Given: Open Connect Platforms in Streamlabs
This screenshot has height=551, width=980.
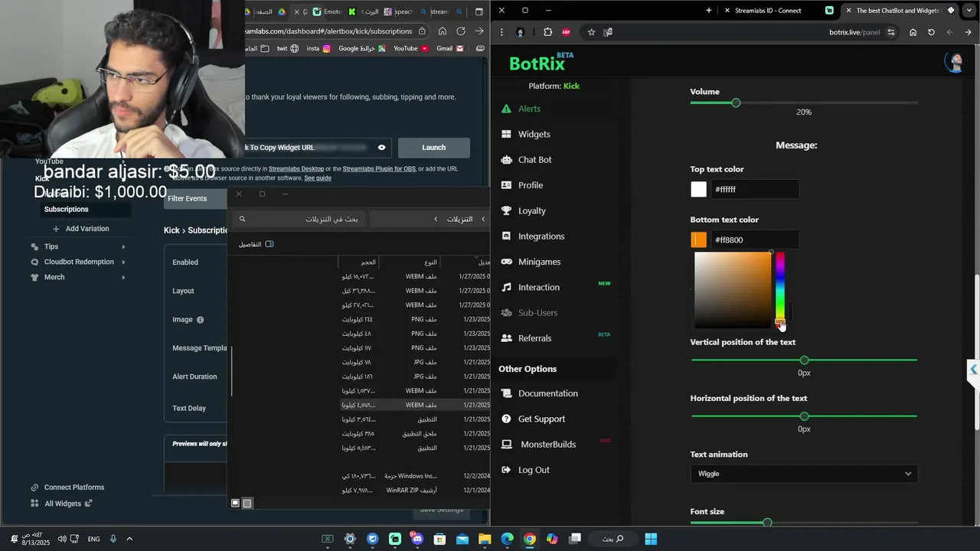Looking at the screenshot, I should pos(67,487).
